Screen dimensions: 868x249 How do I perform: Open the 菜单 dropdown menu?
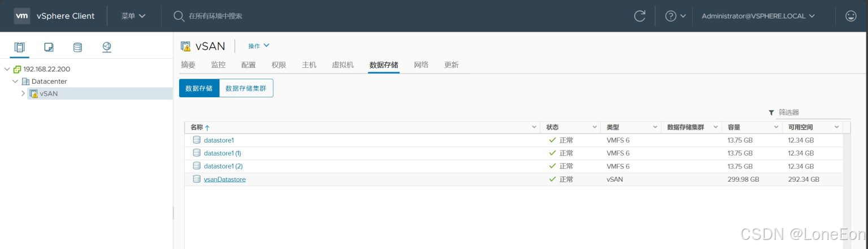133,16
